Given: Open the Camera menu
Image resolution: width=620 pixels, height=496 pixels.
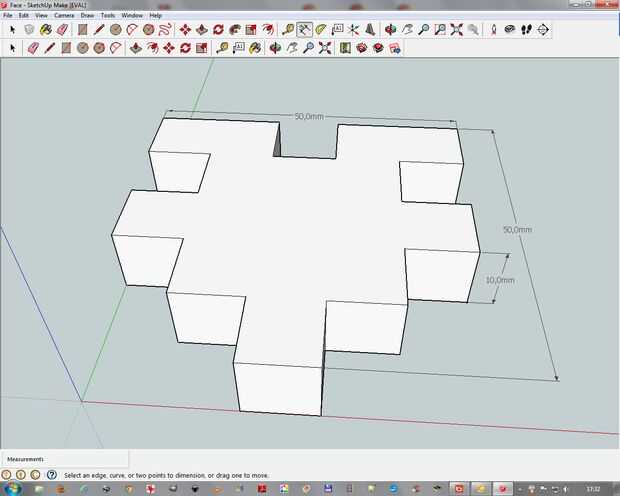Looking at the screenshot, I should tap(63, 16).
